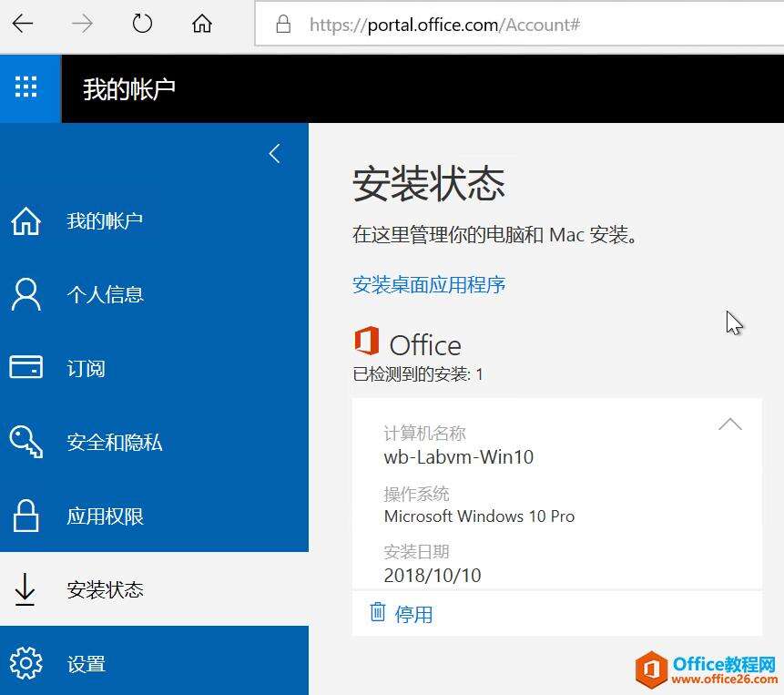Click the Office logo above 已检测到的安装

pyautogui.click(x=369, y=343)
